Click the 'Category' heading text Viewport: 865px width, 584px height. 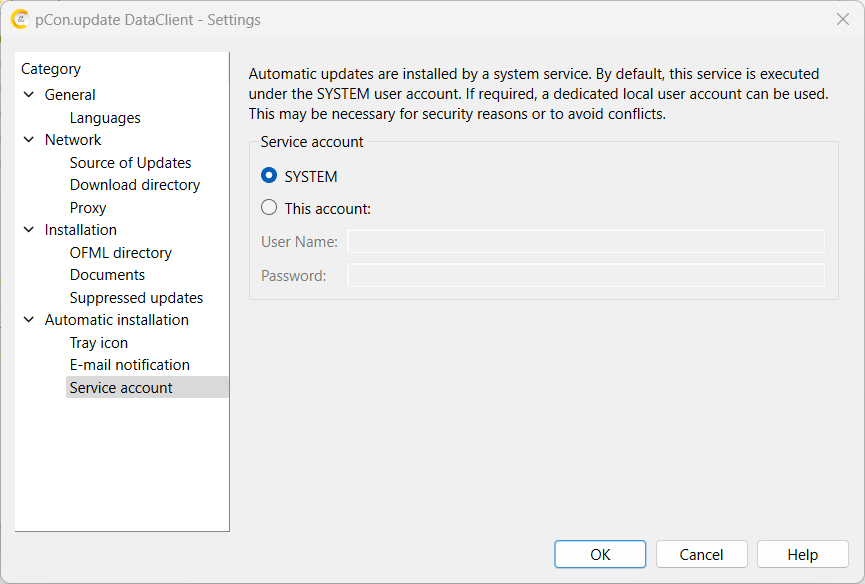point(51,69)
